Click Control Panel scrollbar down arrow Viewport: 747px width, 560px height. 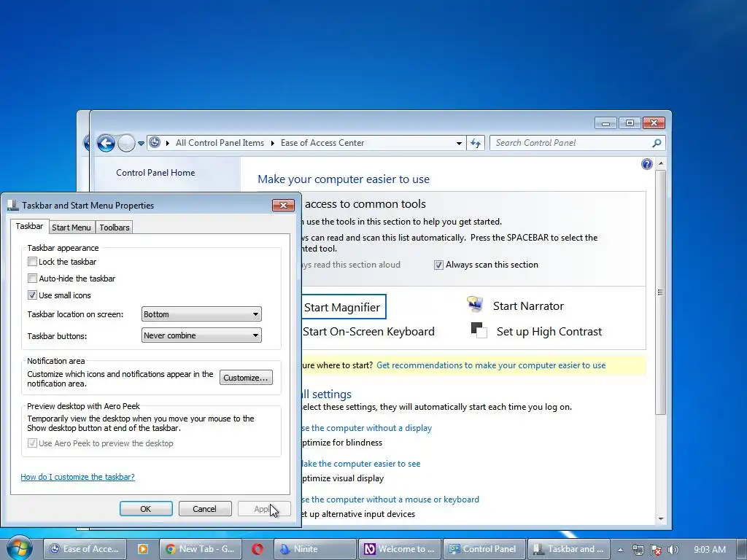[x=660, y=519]
